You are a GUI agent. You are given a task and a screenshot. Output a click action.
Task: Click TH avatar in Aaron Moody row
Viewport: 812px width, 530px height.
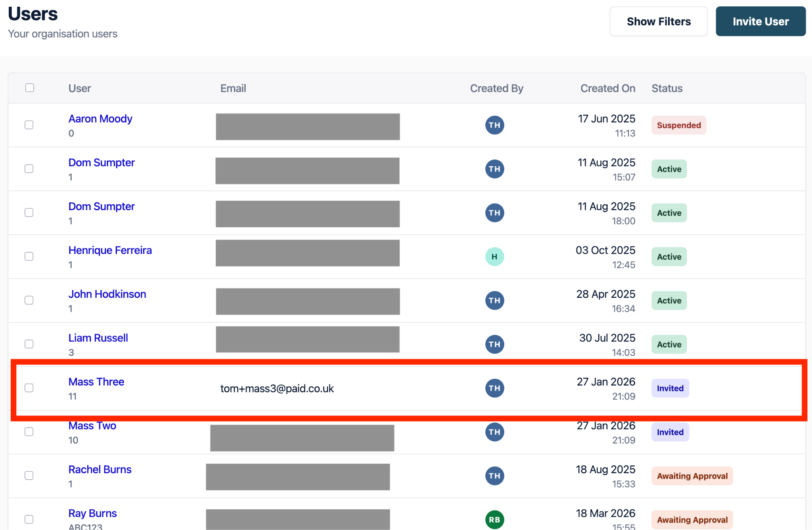pyautogui.click(x=494, y=125)
